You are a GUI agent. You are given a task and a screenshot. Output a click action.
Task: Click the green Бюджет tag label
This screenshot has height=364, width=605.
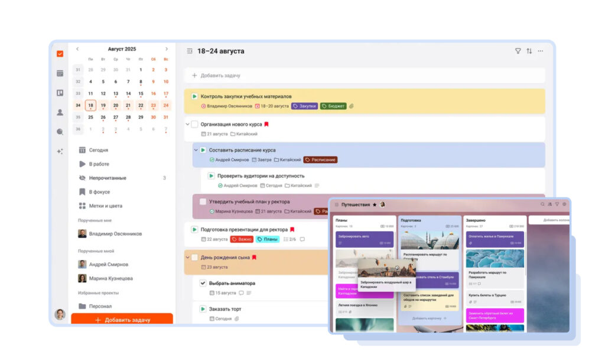click(333, 106)
